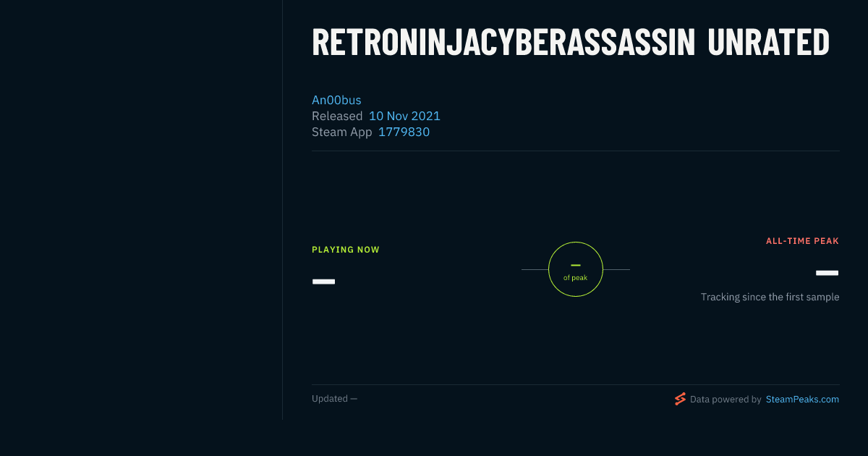Screen dimensions: 868x456
Task: Click the release date 10 Nov 2021
Action: click(x=404, y=116)
